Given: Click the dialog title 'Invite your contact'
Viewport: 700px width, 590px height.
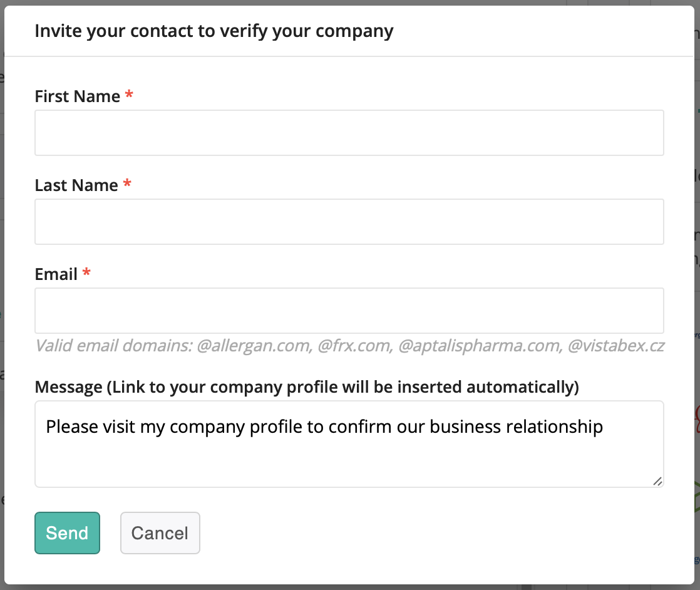Looking at the screenshot, I should coord(214,31).
